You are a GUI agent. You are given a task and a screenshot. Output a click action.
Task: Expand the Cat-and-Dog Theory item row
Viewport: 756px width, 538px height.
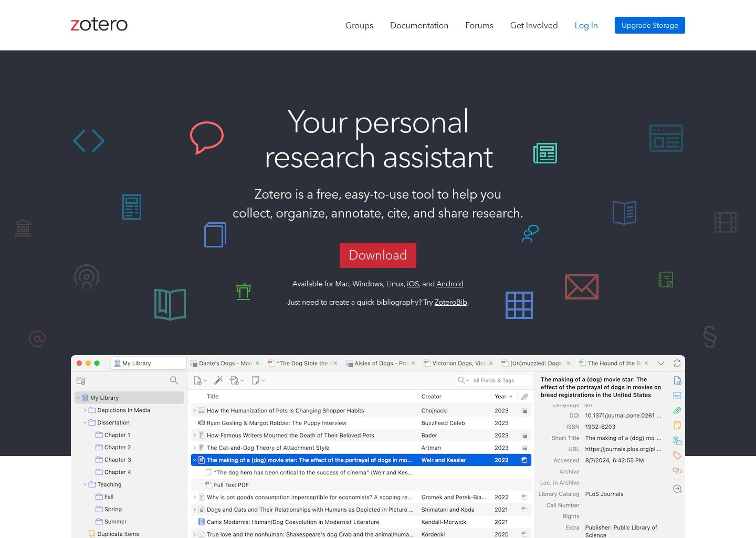[x=194, y=448]
